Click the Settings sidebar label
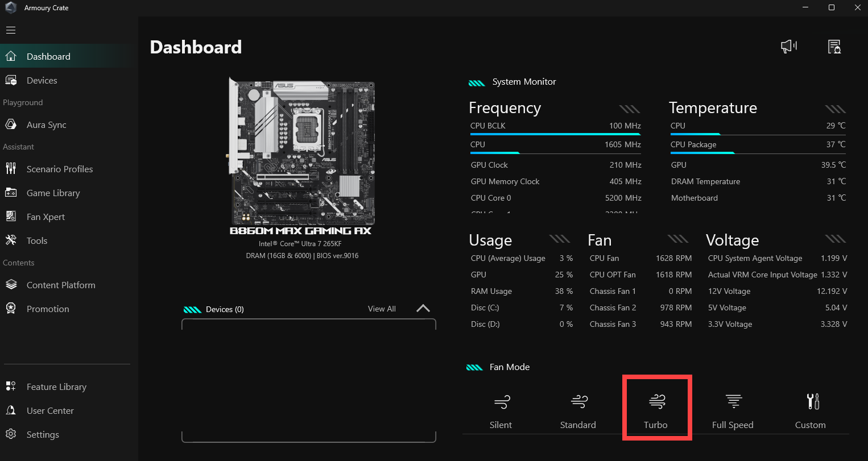The width and height of the screenshot is (868, 461). point(43,434)
